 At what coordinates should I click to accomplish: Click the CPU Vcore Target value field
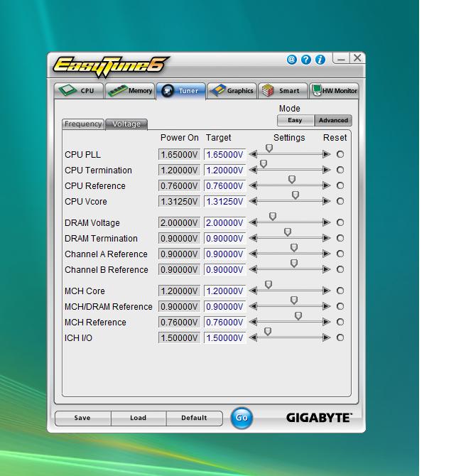(x=224, y=201)
